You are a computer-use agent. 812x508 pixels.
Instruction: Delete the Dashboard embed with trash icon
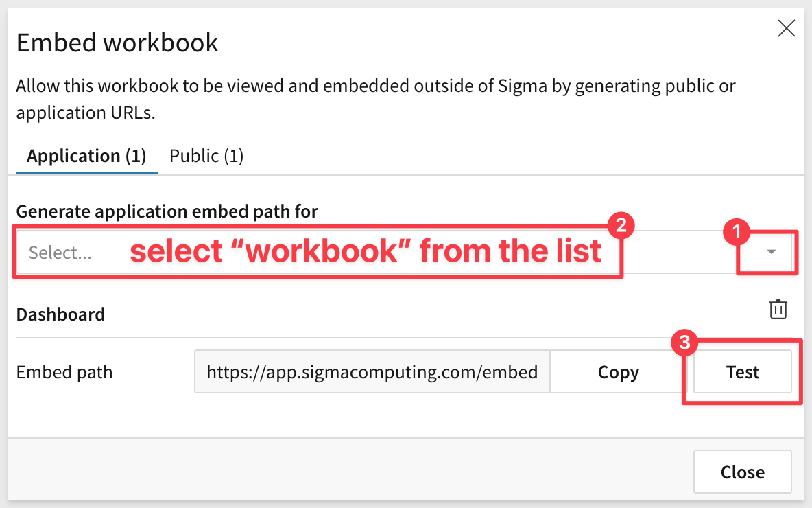pos(778,310)
